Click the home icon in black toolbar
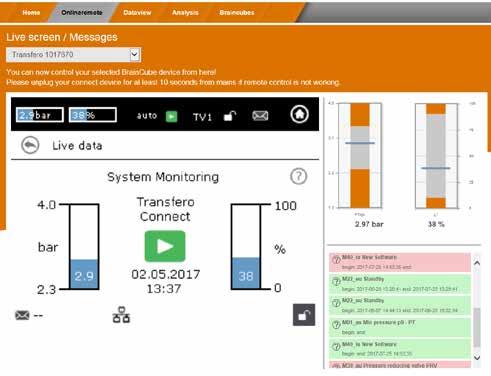 click(299, 114)
